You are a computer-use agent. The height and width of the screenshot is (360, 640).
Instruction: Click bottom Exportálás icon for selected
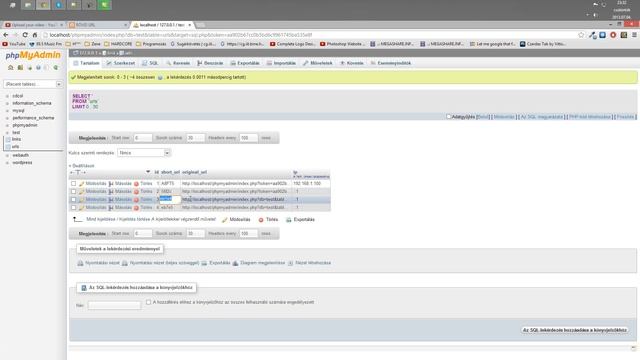[289, 220]
